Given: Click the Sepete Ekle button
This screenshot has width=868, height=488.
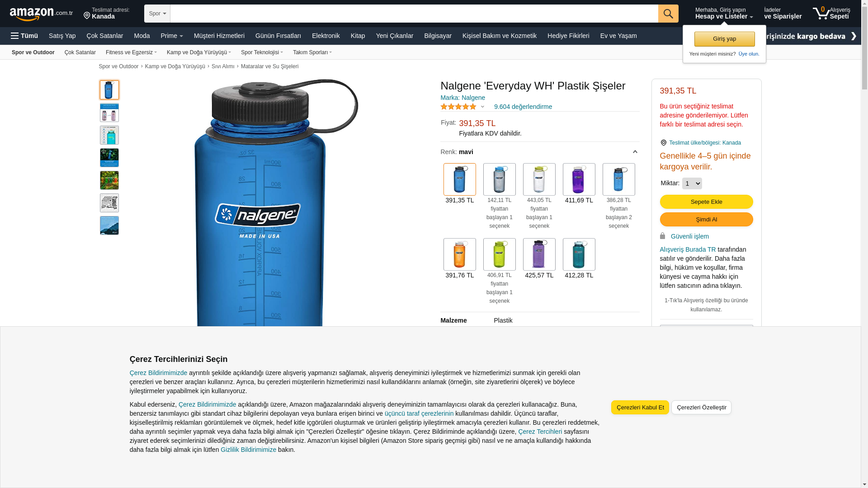Looking at the screenshot, I should pos(706,202).
